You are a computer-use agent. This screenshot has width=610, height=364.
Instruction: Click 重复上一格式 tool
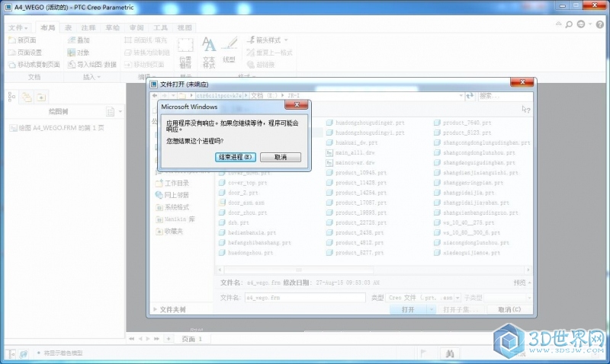[x=270, y=53]
